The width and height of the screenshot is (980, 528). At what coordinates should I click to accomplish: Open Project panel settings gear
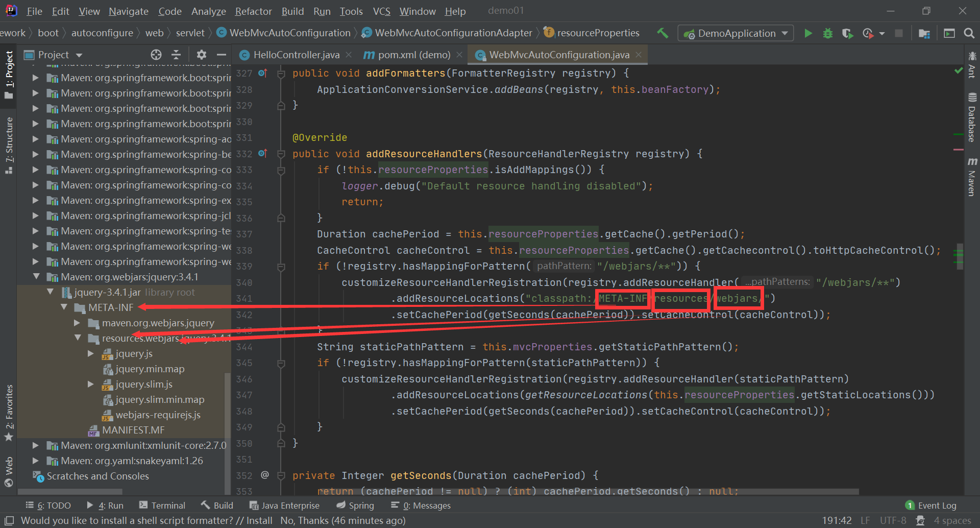click(202, 55)
